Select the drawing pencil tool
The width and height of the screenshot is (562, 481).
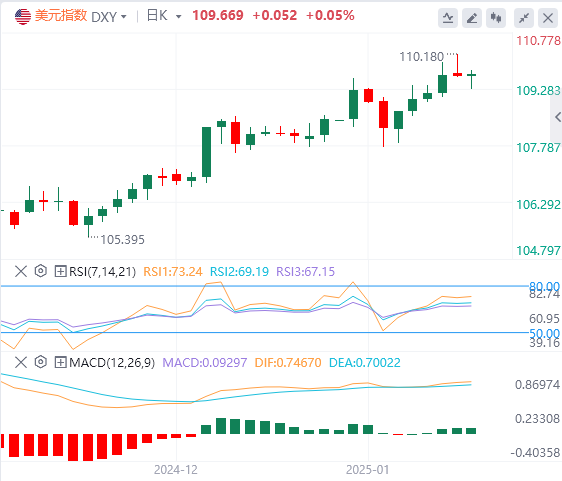[472, 18]
